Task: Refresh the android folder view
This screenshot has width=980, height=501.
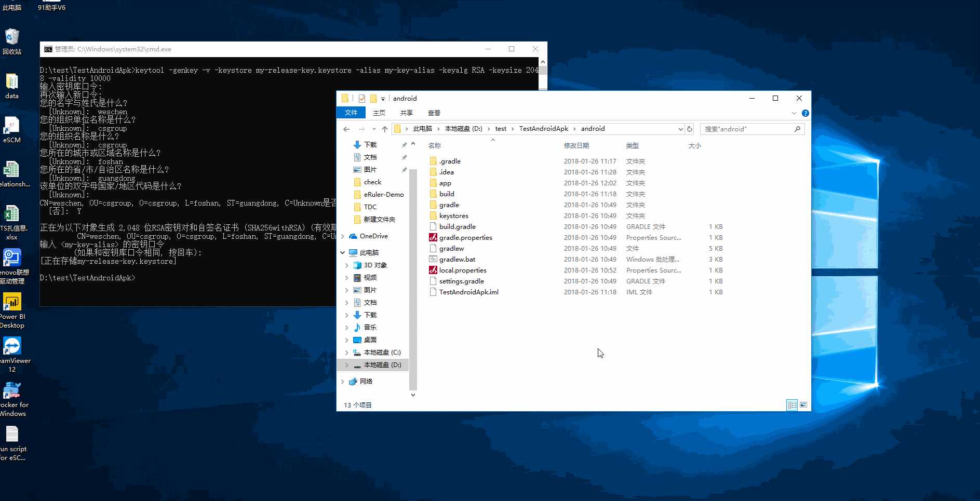Action: (x=690, y=129)
